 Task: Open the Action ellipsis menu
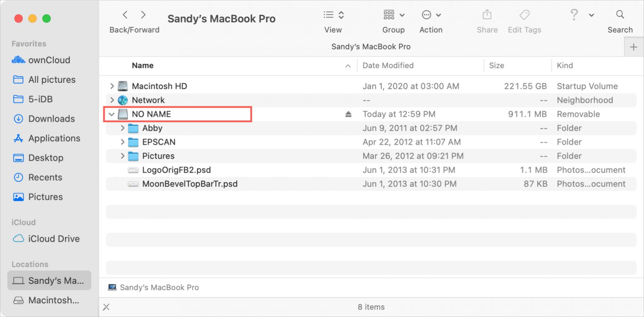click(431, 15)
